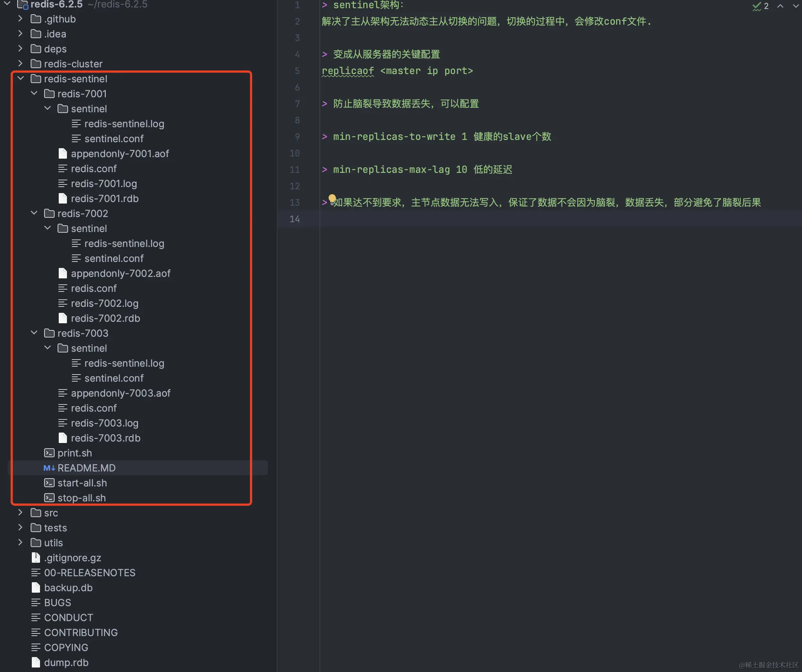
Task: Open appendonly-7001.aof file
Action: 120,153
